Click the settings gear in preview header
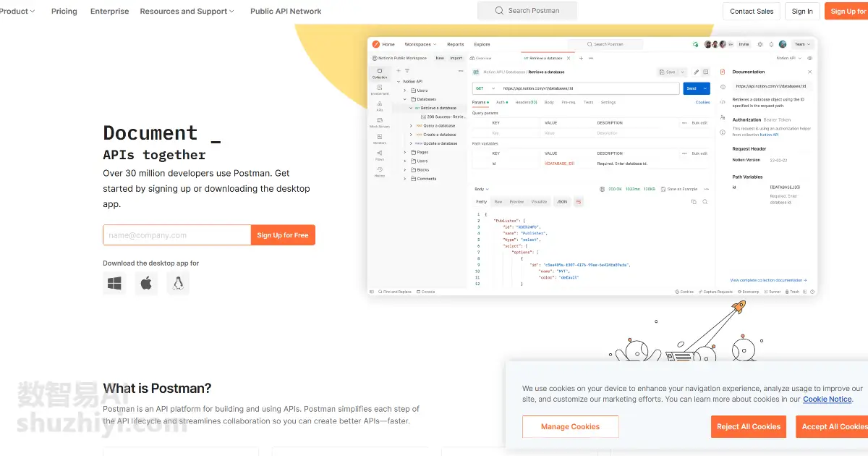This screenshot has height=456, width=868. (x=760, y=44)
